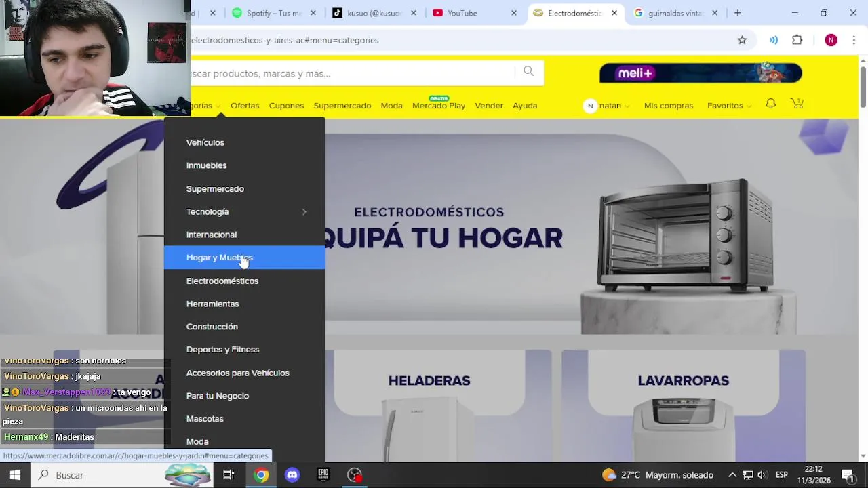Click the Ayuda link
This screenshot has width=868, height=488.
pyautogui.click(x=525, y=106)
